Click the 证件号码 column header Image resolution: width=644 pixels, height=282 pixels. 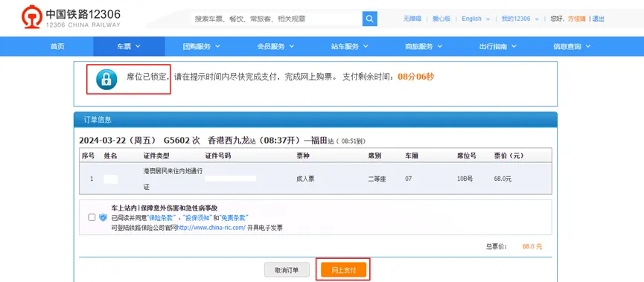[217, 156]
